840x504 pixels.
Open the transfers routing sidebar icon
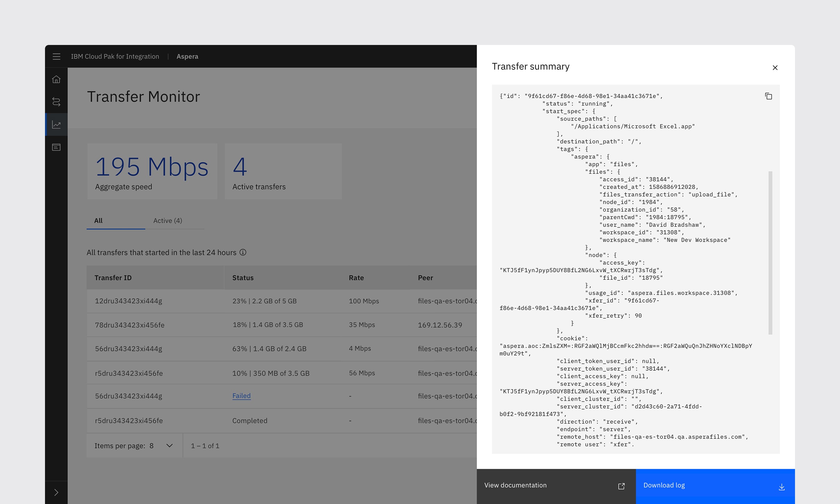57,102
